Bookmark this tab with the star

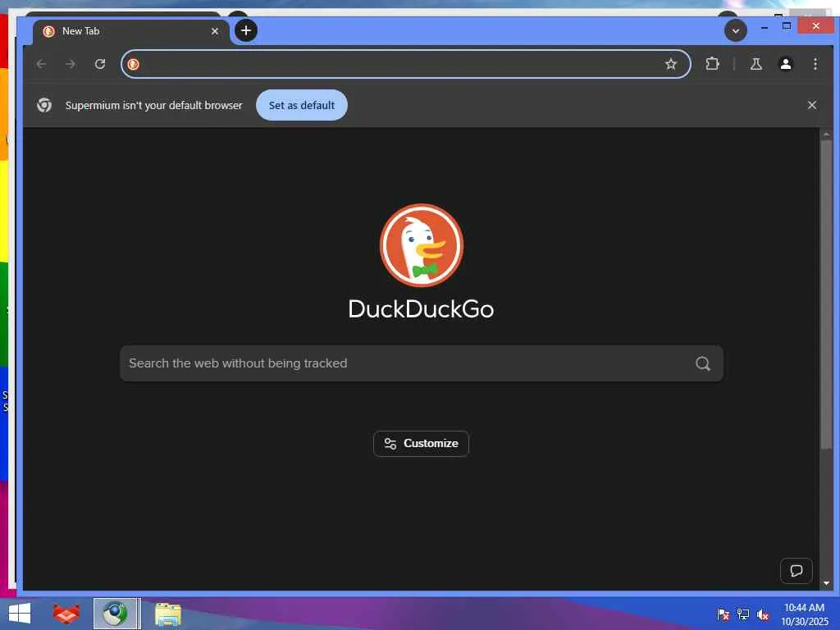671,64
